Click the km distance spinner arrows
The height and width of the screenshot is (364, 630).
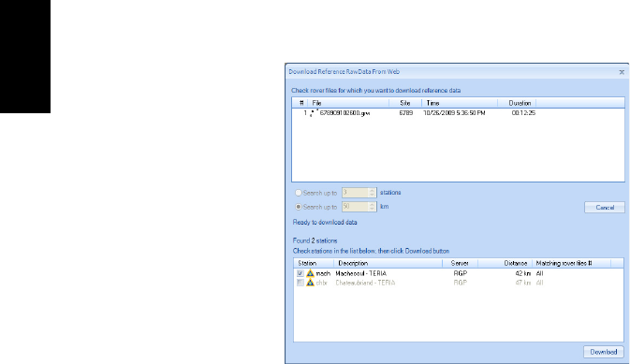[x=372, y=207]
